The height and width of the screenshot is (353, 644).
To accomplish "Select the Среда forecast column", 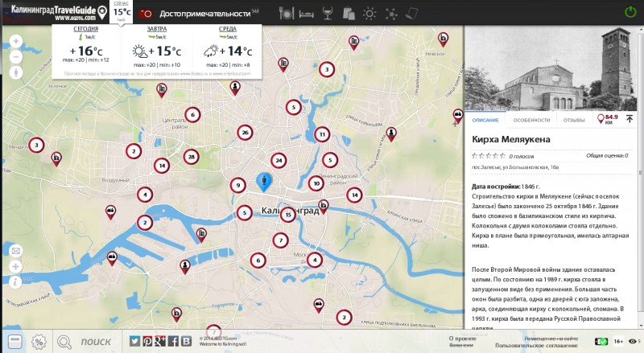I will coord(227,47).
